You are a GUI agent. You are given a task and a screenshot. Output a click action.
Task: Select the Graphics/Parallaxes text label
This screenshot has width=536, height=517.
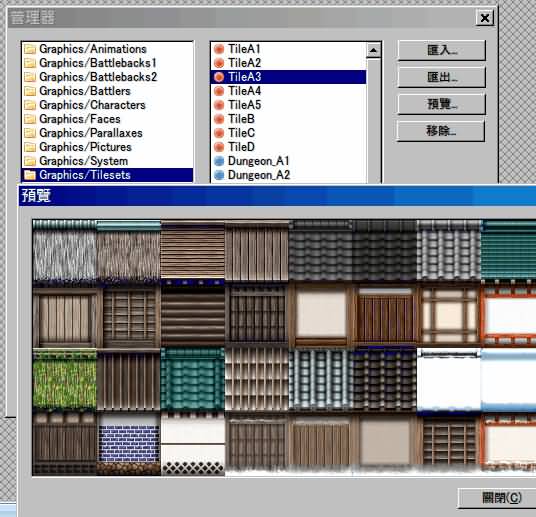(x=91, y=133)
